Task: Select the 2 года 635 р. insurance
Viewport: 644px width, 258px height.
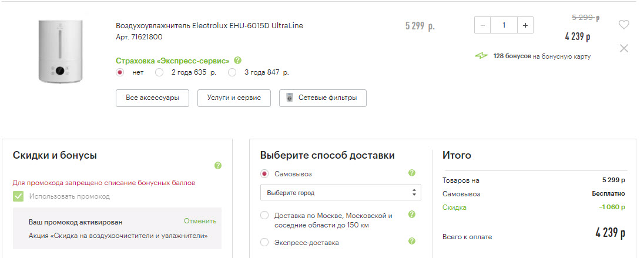Action: point(159,73)
